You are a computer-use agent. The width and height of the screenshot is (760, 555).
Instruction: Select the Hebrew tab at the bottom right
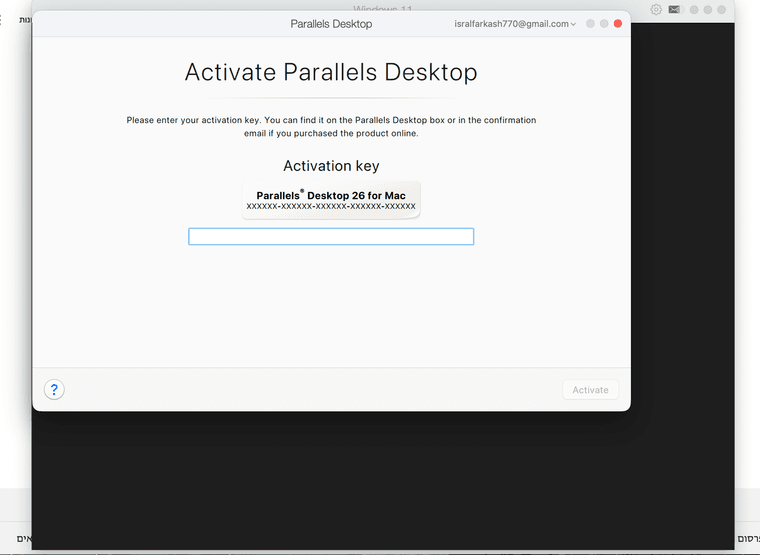click(x=748, y=538)
